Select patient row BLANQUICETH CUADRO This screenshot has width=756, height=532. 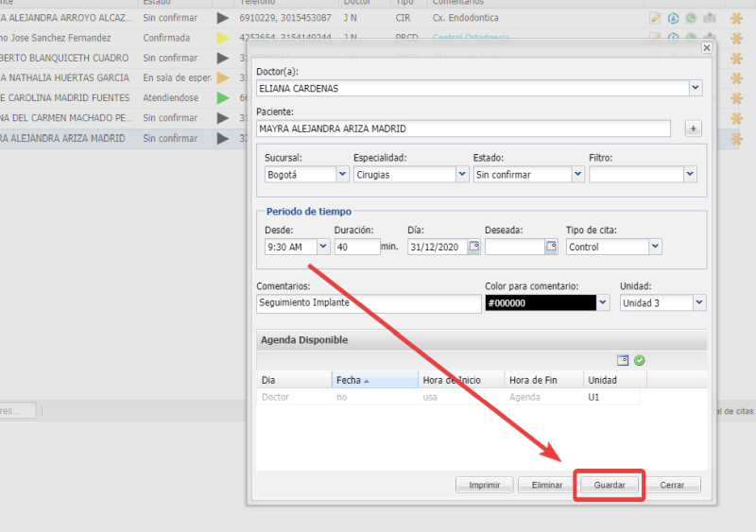64,59
